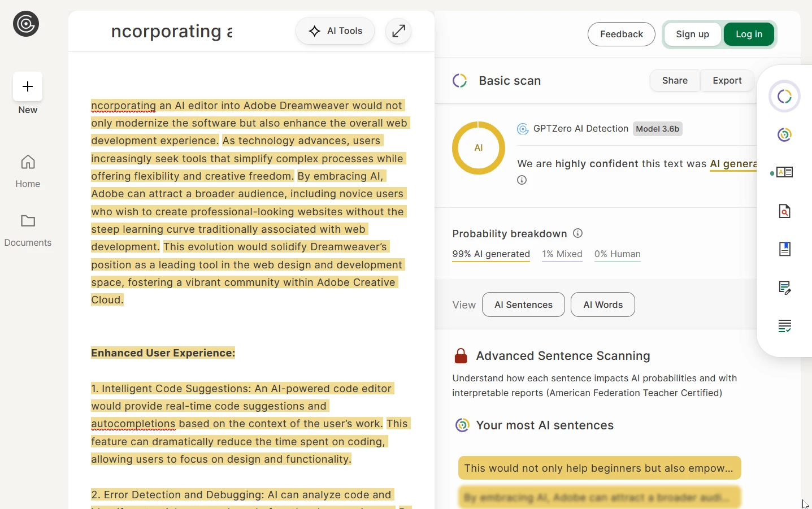Click the Feedback button

coord(621,34)
